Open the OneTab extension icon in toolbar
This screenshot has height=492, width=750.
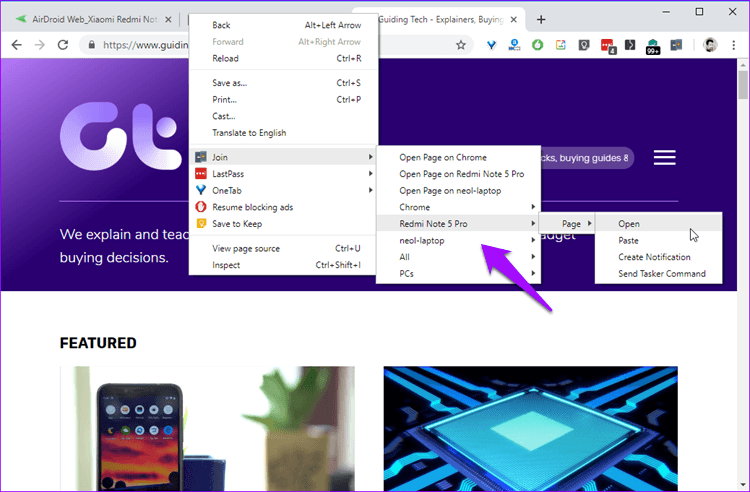491,45
